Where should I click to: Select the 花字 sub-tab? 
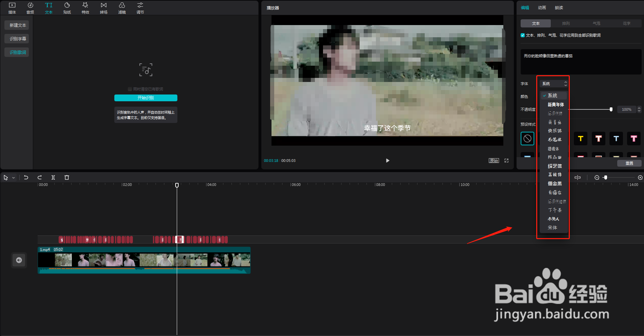coord(627,23)
